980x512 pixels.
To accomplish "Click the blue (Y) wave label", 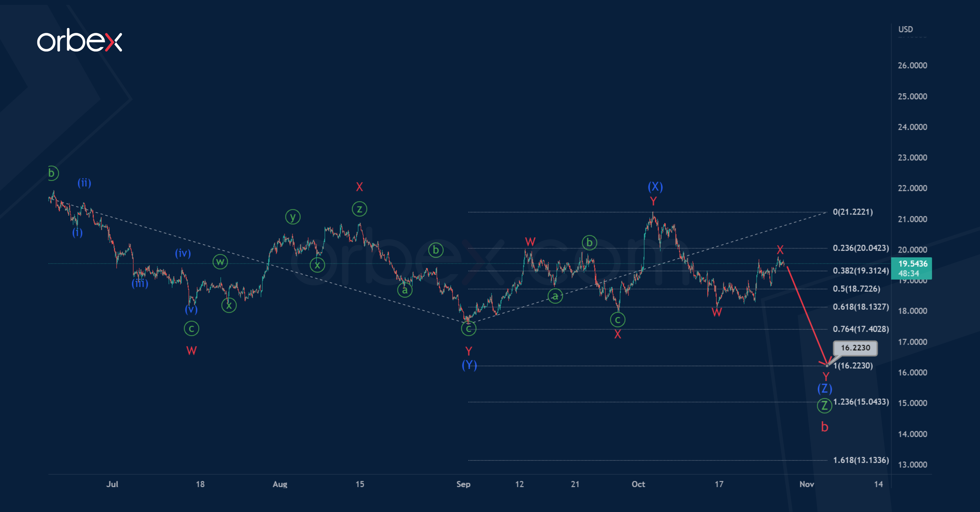I will (469, 365).
